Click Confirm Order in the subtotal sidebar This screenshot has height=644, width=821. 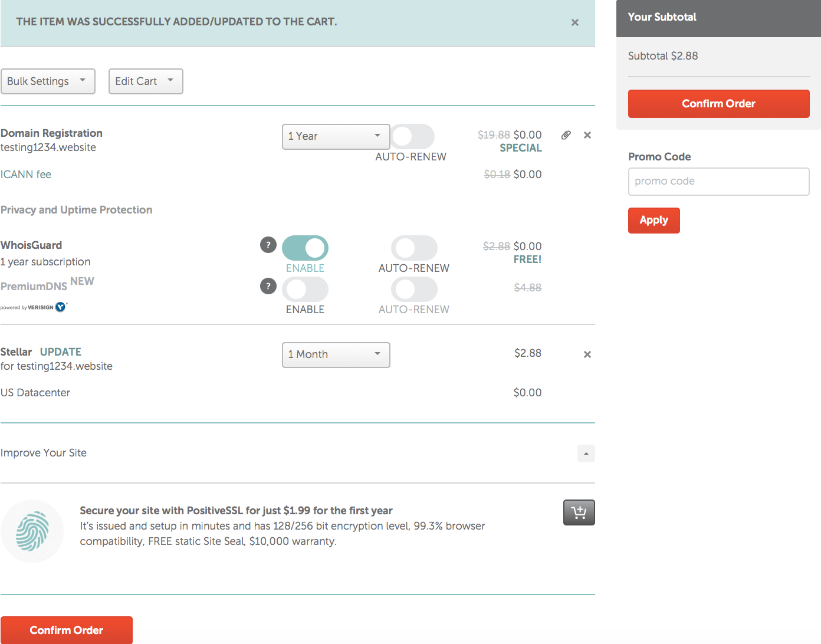click(x=719, y=104)
